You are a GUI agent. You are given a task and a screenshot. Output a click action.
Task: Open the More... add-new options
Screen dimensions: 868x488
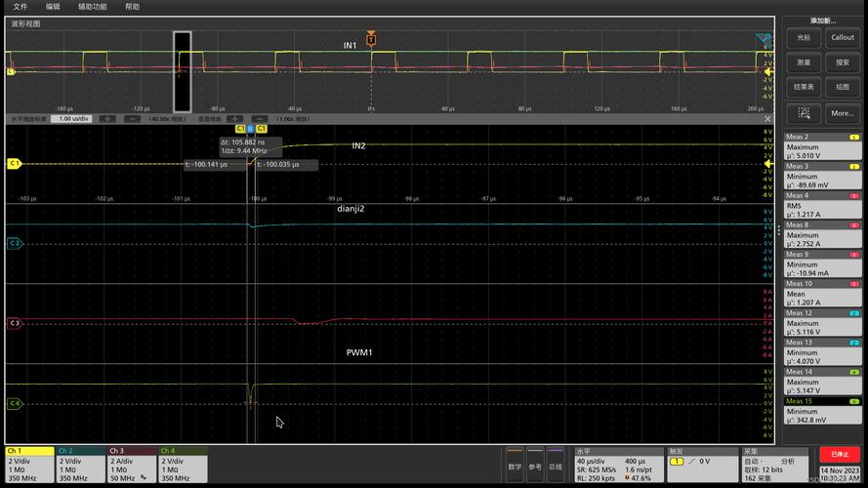(842, 113)
